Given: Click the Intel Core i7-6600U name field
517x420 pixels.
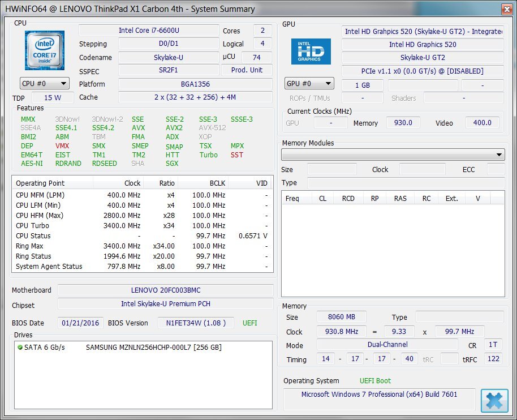Looking at the screenshot, I should point(149,31).
